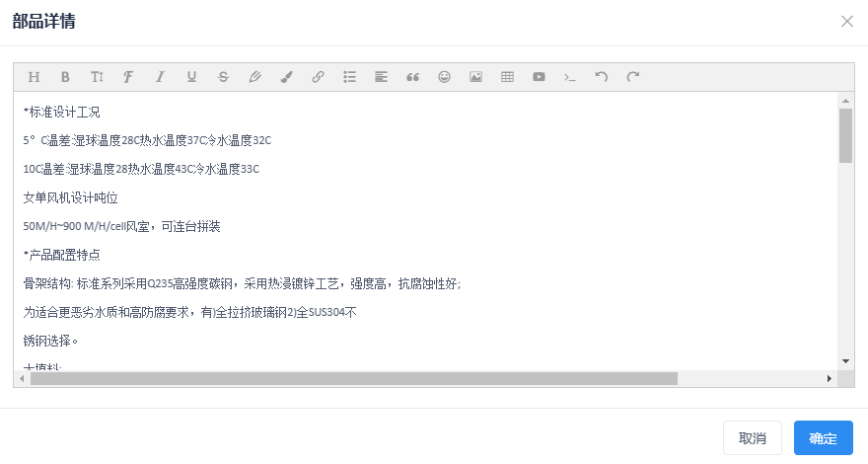Click the 取消 button

click(753, 438)
